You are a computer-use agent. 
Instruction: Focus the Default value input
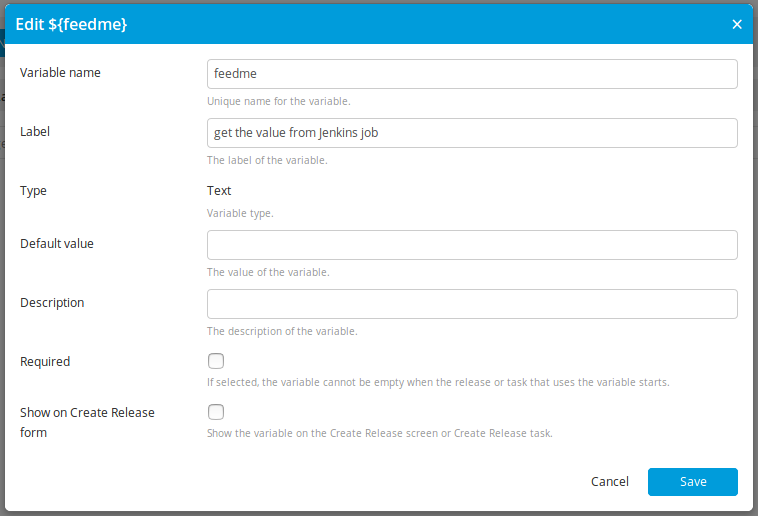click(472, 245)
